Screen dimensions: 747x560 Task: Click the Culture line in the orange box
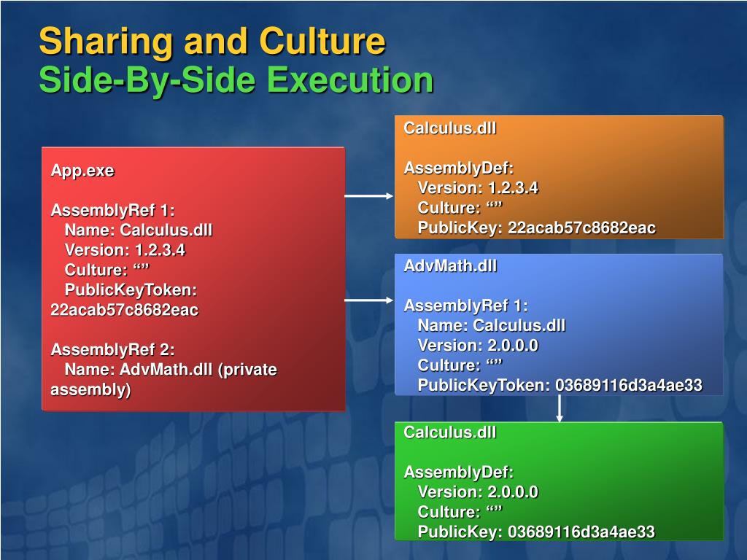coord(460,208)
